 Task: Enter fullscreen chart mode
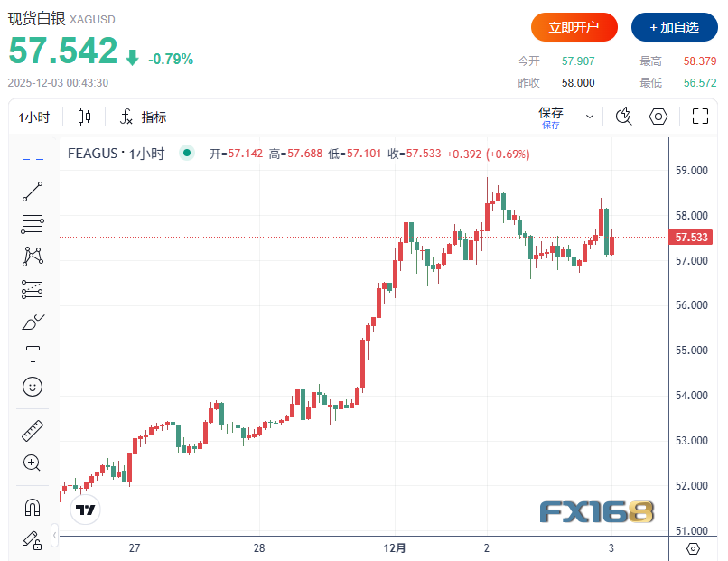700,116
